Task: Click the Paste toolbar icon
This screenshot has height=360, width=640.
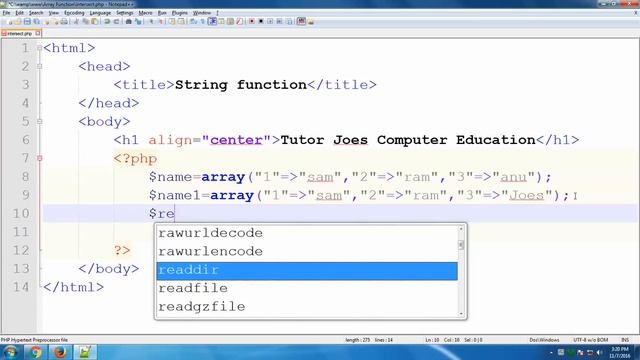Action: [94, 21]
